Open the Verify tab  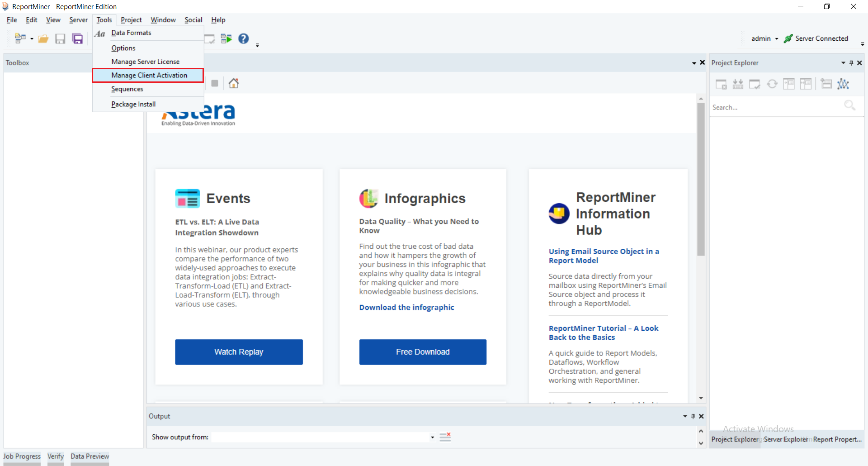click(x=56, y=456)
